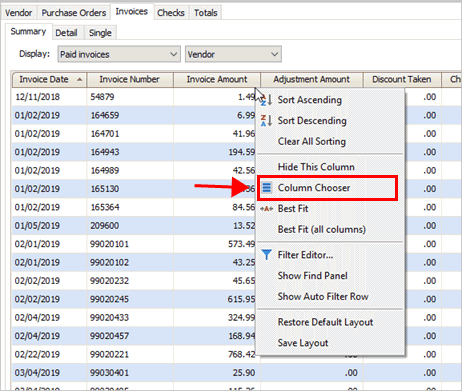This screenshot has width=462, height=391.
Task: Choose Sort Descending from context menu
Action: [330, 121]
